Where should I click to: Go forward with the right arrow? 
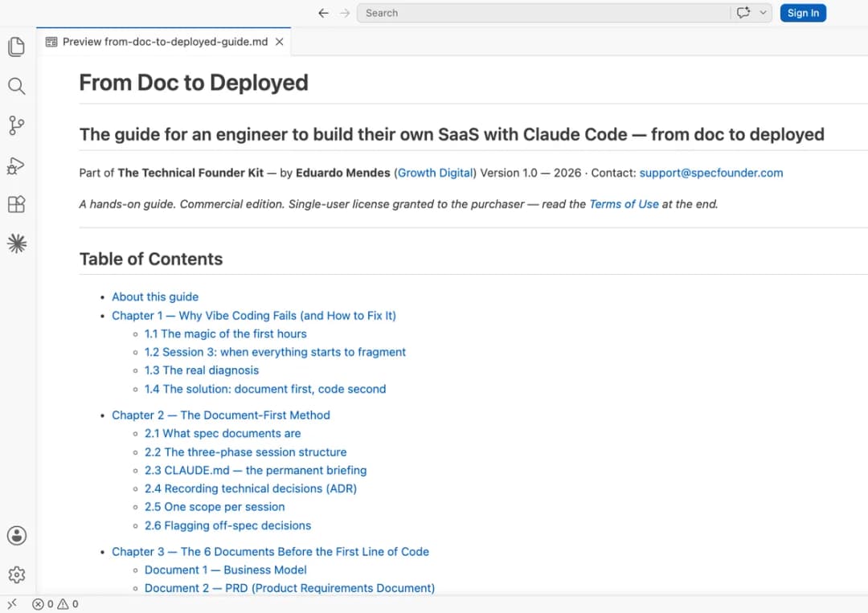click(x=345, y=14)
